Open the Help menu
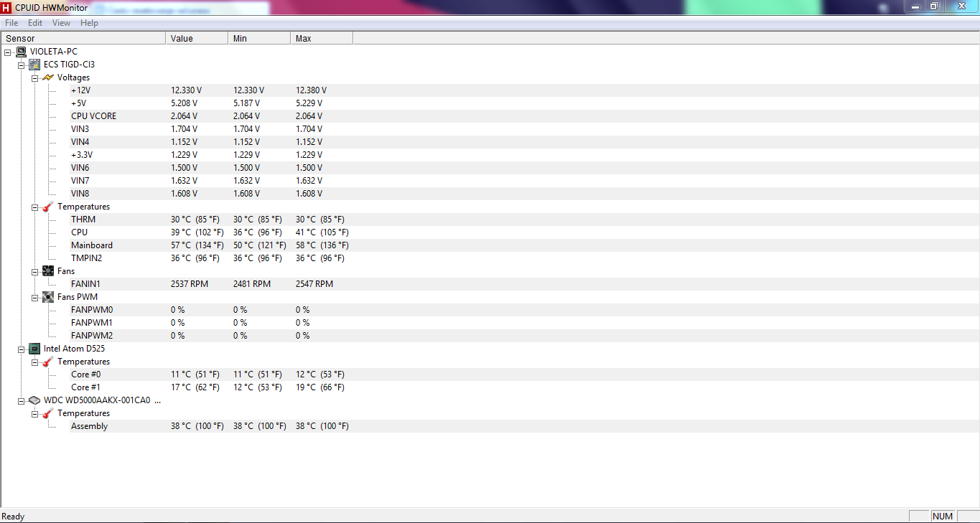This screenshot has height=523, width=980. (89, 23)
